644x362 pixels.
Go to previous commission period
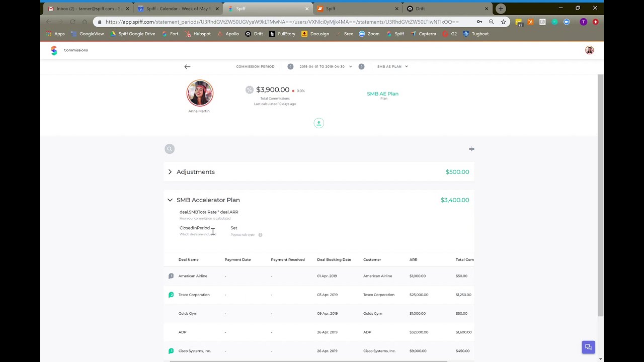click(x=290, y=66)
